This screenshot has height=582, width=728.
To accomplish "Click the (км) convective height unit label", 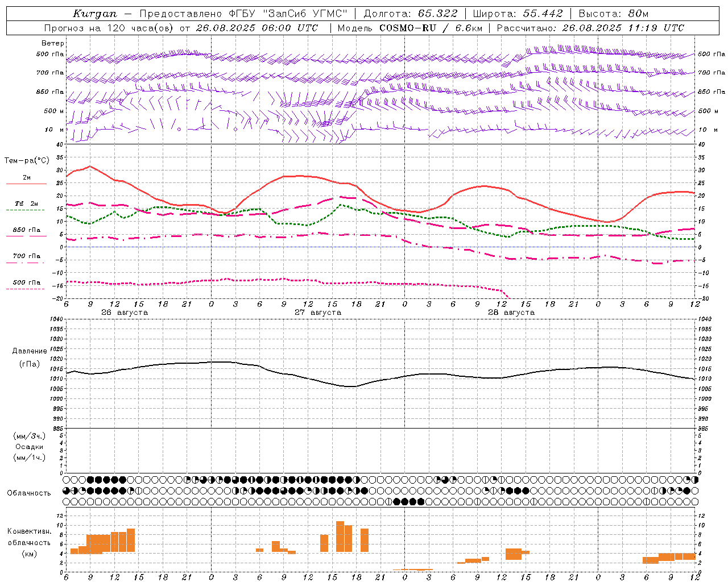I will click(x=30, y=554).
